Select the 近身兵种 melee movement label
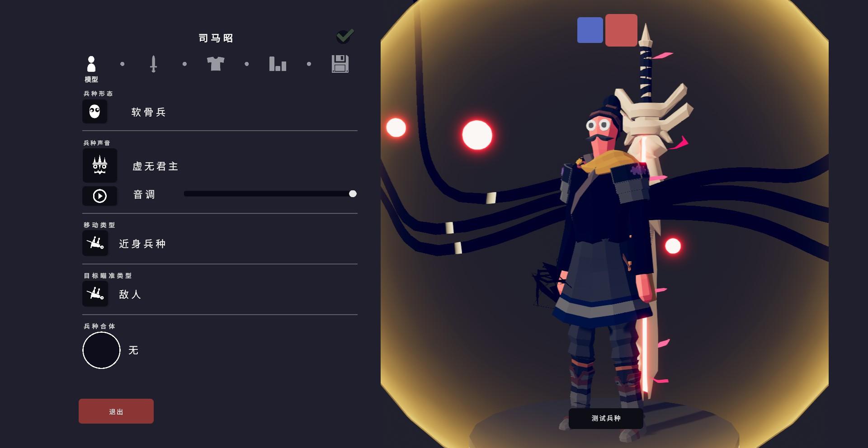Screen dimensions: 868x448 click(142, 244)
